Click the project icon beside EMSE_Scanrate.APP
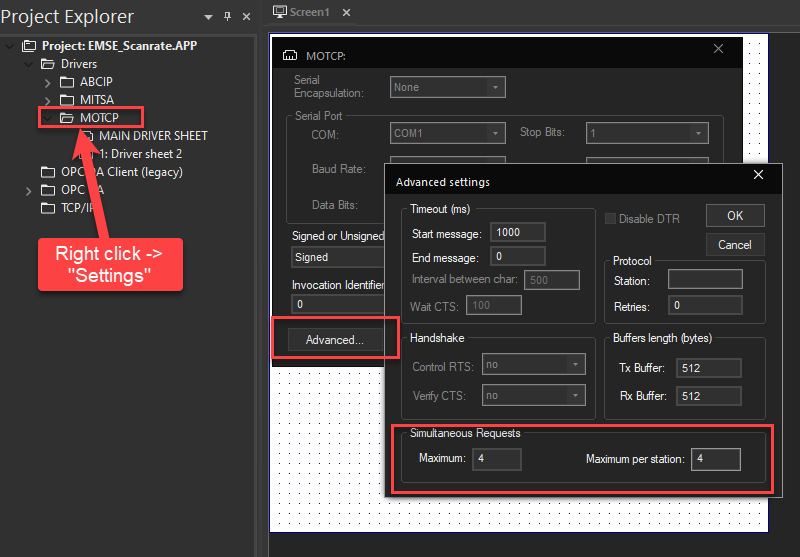800x557 pixels. tap(29, 46)
